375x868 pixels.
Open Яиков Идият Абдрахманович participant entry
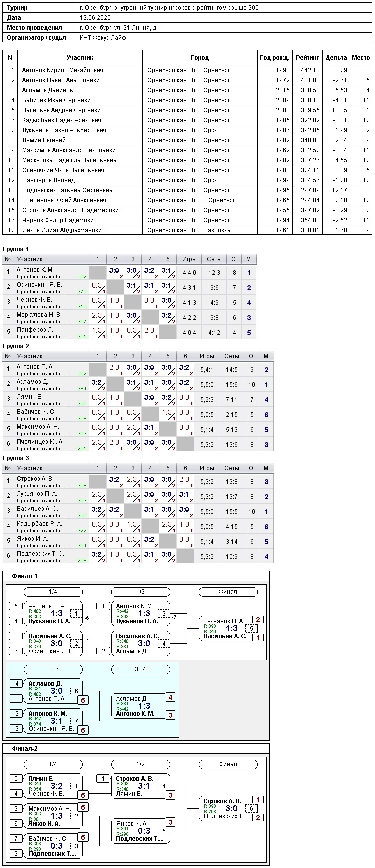click(63, 230)
